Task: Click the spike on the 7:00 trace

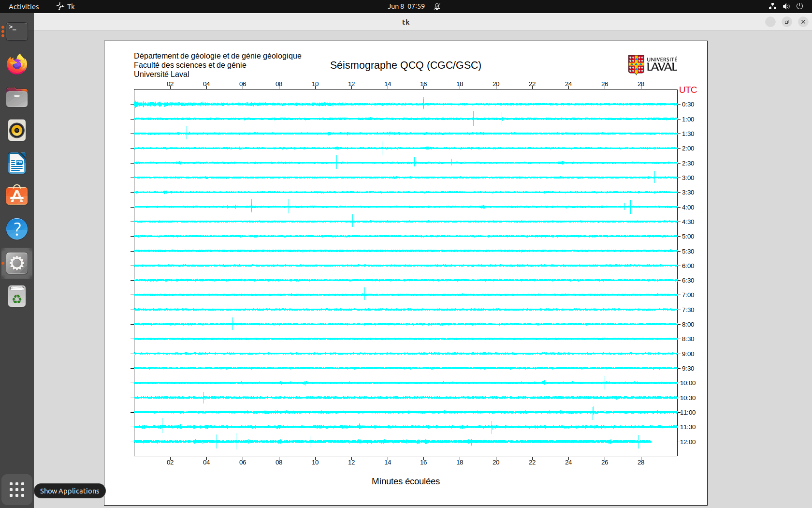Action: 364,294
